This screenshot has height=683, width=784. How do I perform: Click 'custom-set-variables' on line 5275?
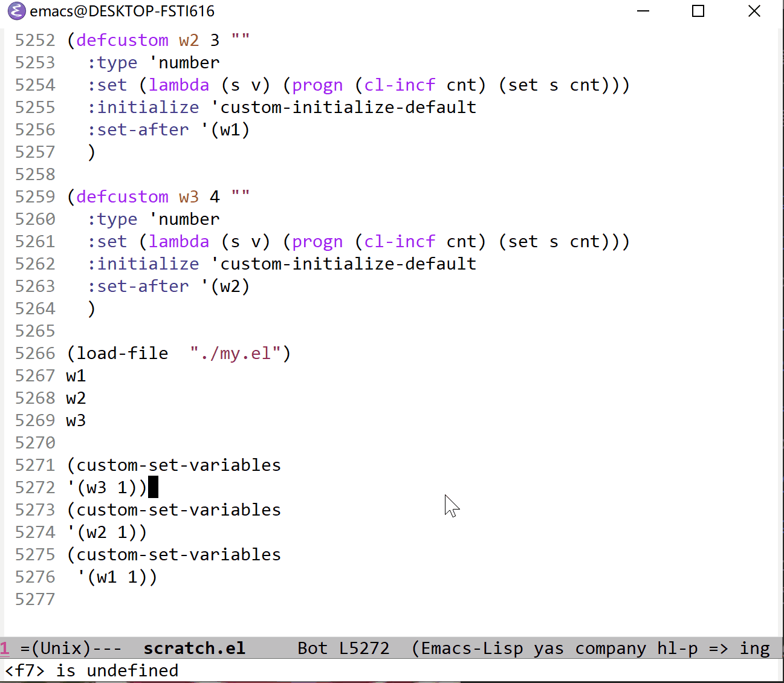178,555
